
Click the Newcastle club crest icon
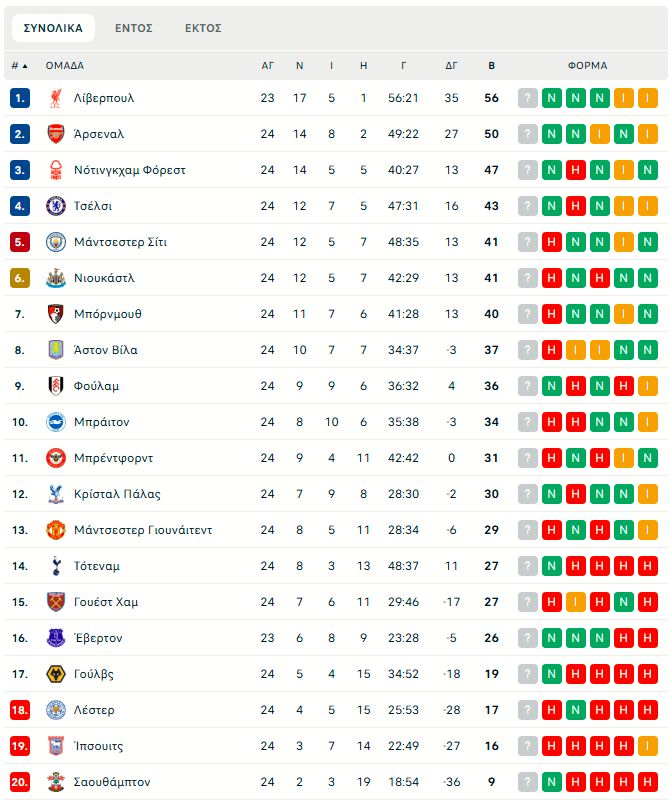(x=56, y=278)
